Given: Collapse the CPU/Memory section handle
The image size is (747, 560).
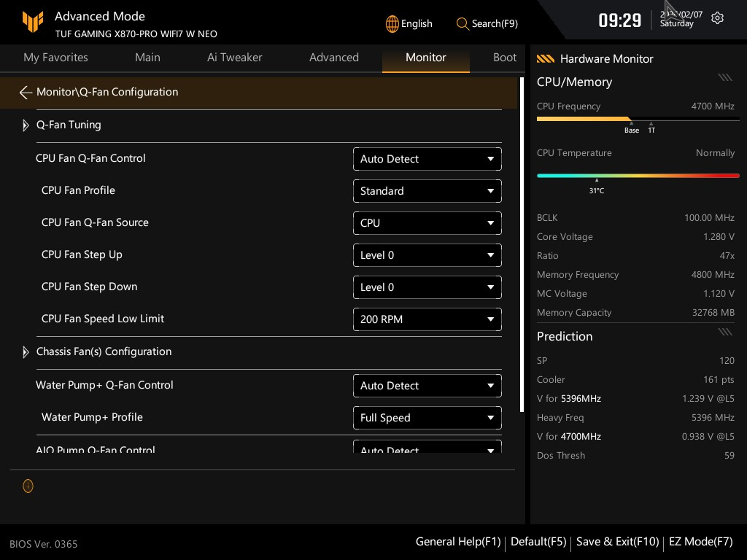Looking at the screenshot, I should 724,77.
